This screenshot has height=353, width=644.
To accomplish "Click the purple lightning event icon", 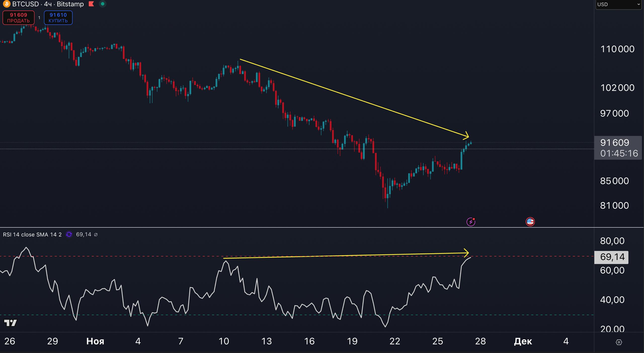I will [x=471, y=222].
